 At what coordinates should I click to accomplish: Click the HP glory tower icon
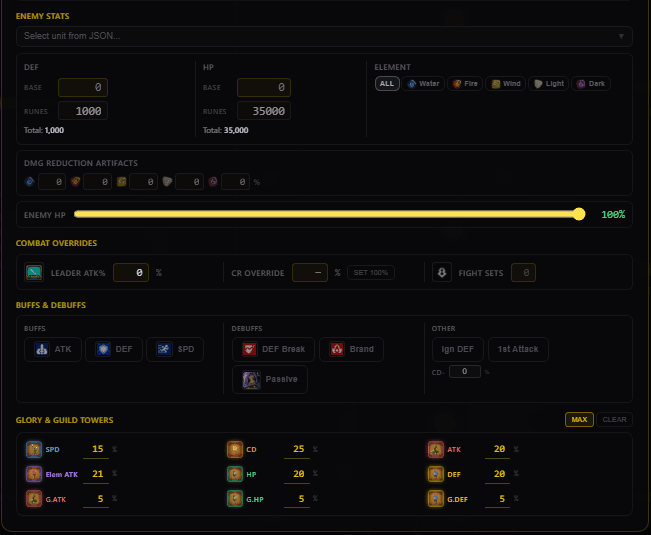tap(235, 474)
